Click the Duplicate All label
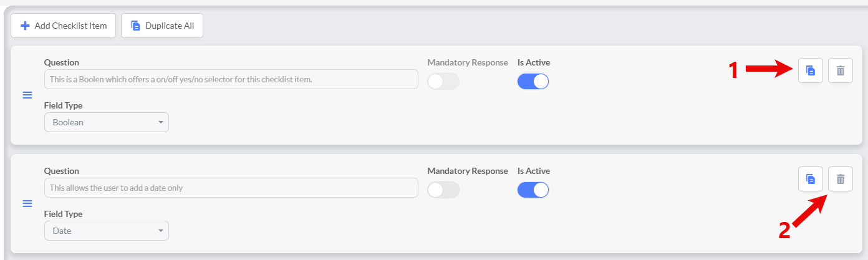 [x=169, y=26]
